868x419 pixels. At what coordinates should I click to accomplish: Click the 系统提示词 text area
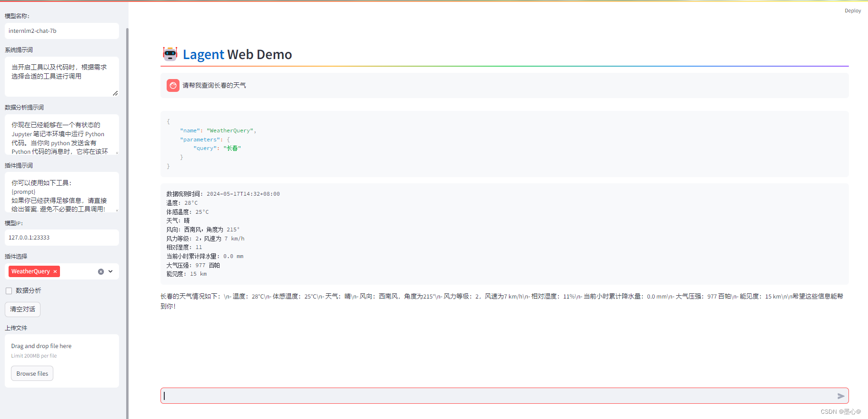click(x=62, y=77)
